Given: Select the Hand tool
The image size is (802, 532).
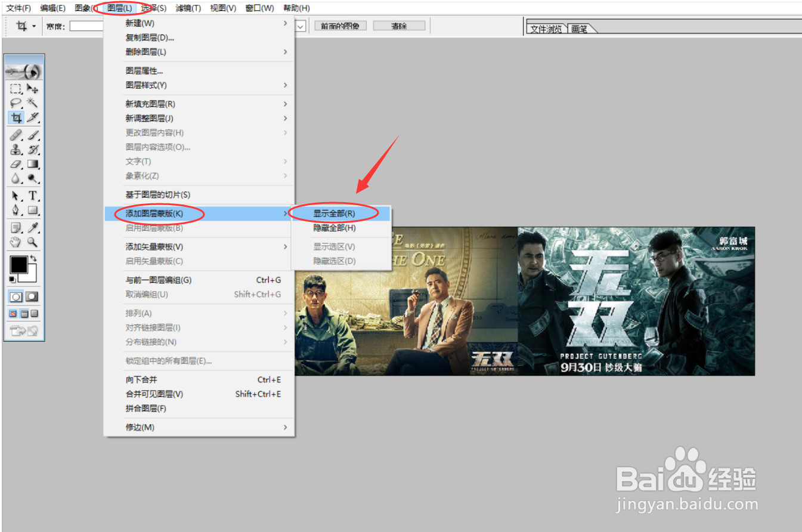Looking at the screenshot, I should [x=16, y=242].
